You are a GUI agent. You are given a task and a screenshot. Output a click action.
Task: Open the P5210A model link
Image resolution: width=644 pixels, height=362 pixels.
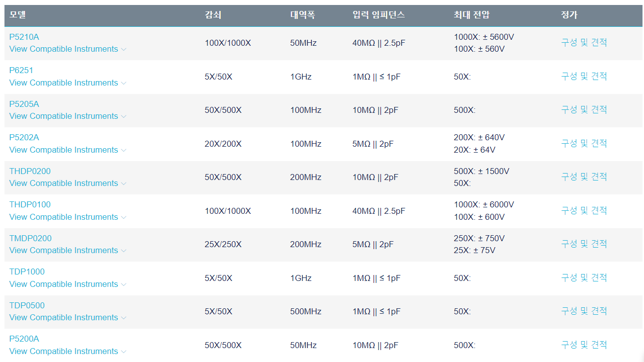point(24,37)
